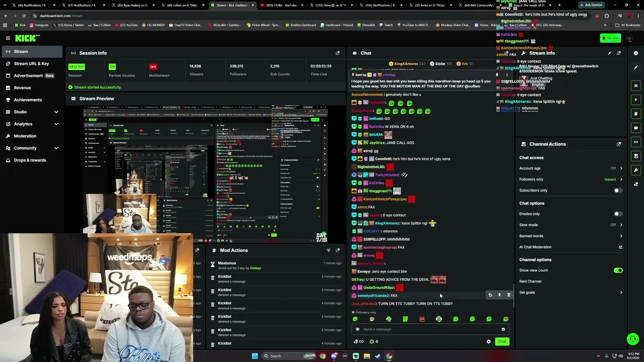Toggle Subscribers only chat
The height and width of the screenshot is (362, 644).
coord(618,191)
